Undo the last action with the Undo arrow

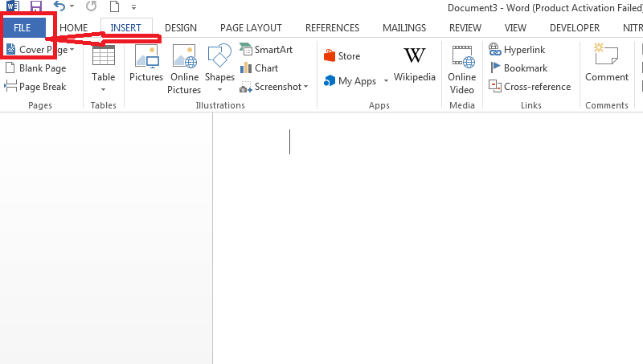pos(59,6)
